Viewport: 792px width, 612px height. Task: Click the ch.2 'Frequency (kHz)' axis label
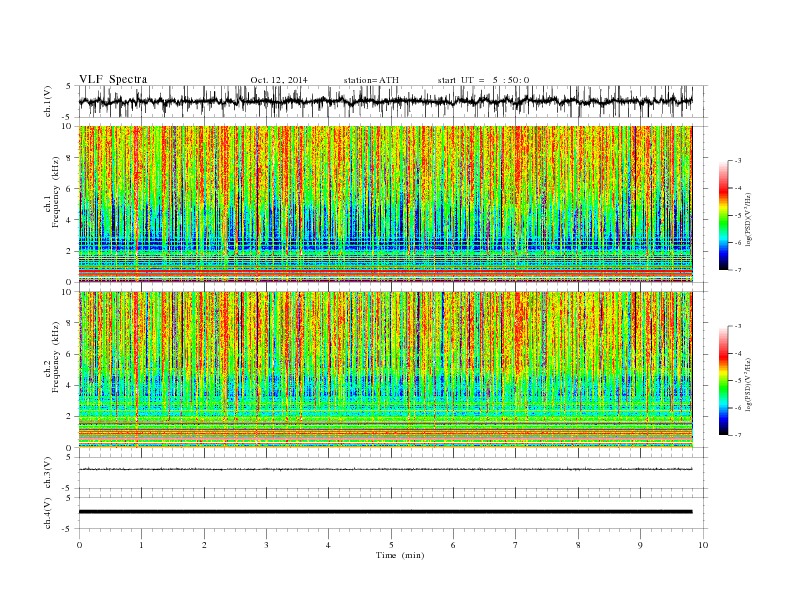[x=56, y=357]
